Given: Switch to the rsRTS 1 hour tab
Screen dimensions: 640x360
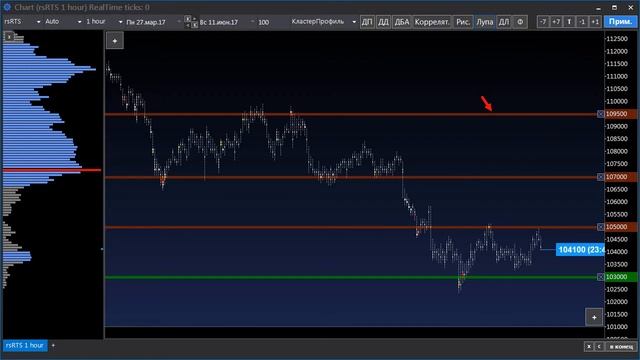Looking at the screenshot, I should (x=25, y=345).
